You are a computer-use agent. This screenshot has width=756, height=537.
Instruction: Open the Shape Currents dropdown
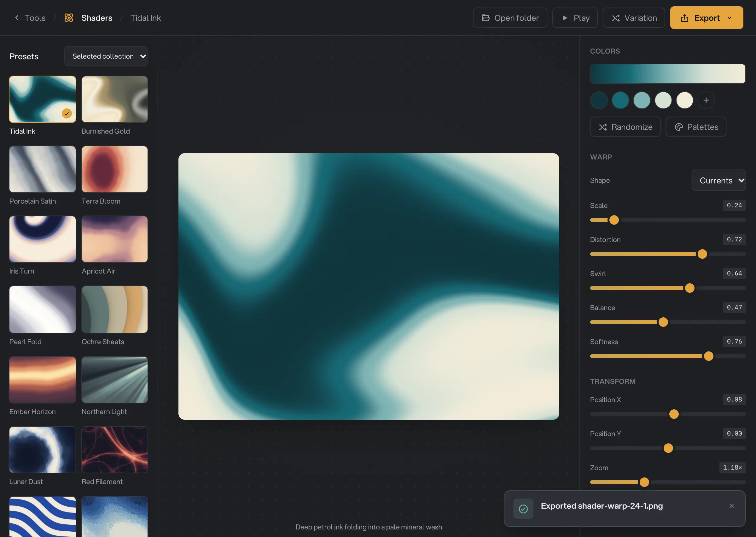coord(718,180)
